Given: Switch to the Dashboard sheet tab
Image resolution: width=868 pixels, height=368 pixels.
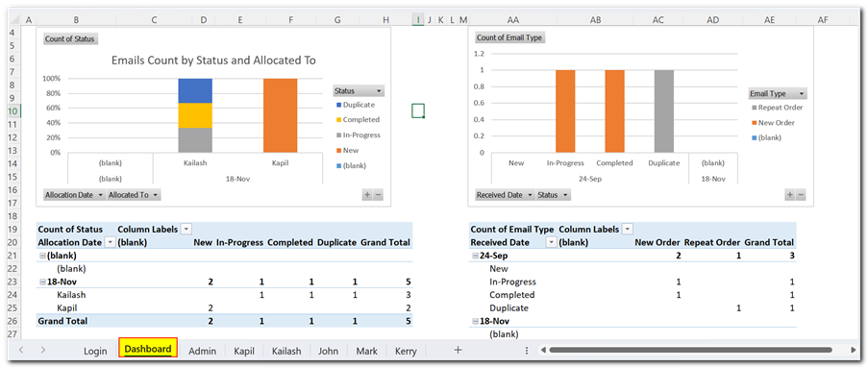Looking at the screenshot, I should pyautogui.click(x=147, y=349).
